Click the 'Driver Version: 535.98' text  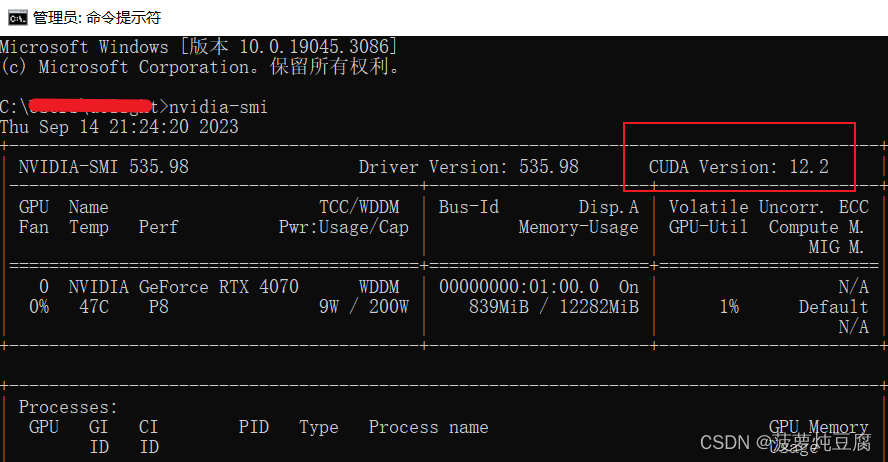pyautogui.click(x=469, y=167)
